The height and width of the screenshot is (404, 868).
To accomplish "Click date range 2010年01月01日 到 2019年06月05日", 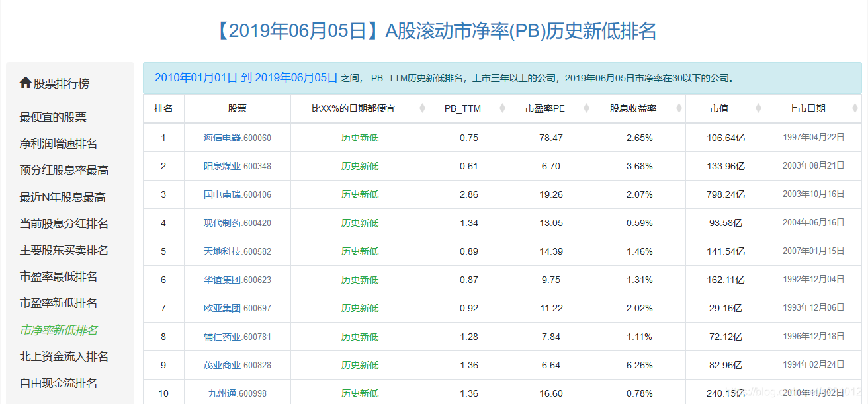I will click(246, 77).
